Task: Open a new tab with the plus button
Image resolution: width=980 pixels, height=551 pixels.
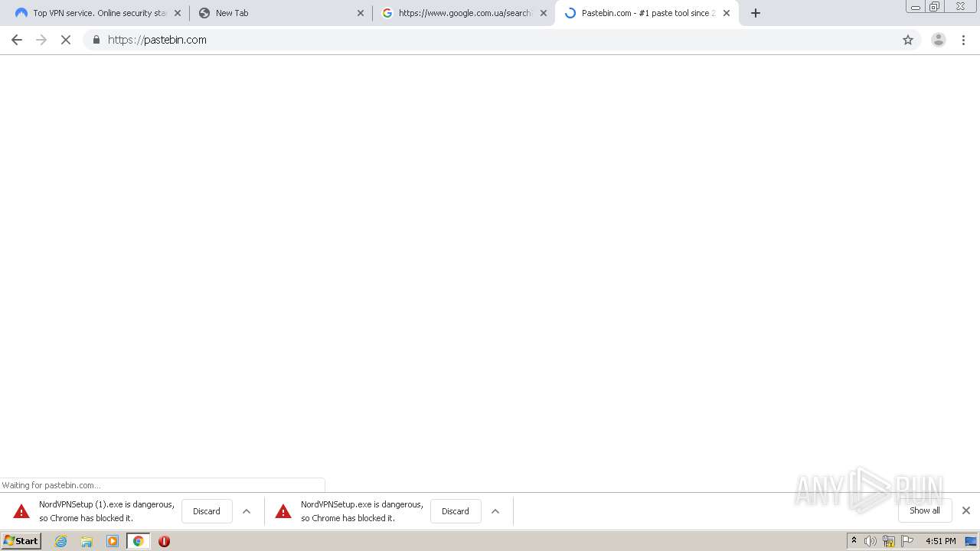Action: click(x=756, y=13)
